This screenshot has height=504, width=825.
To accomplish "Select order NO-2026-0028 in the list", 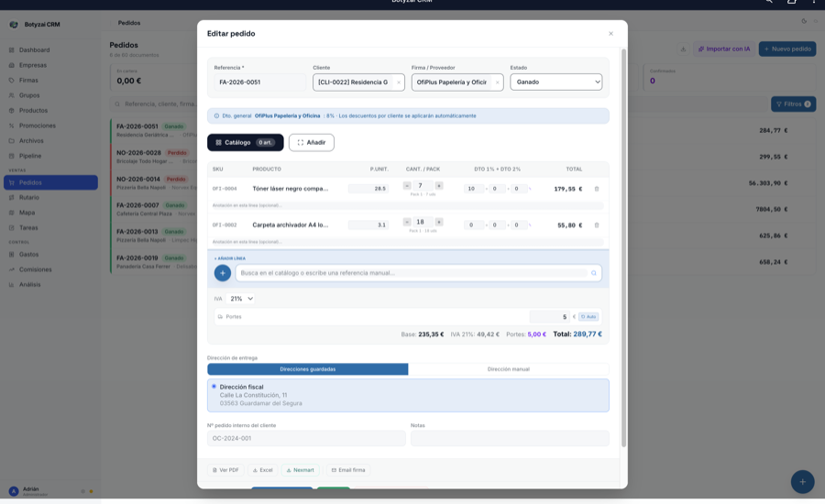I will pos(154,157).
